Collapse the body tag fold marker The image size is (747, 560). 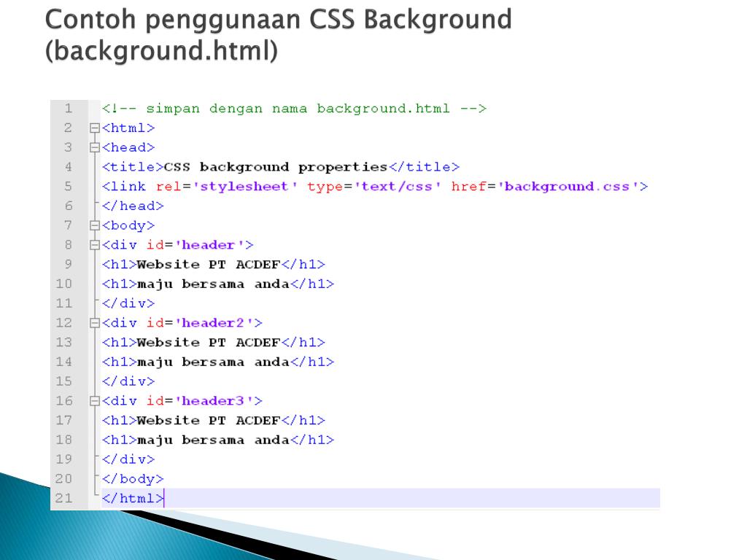94,226
